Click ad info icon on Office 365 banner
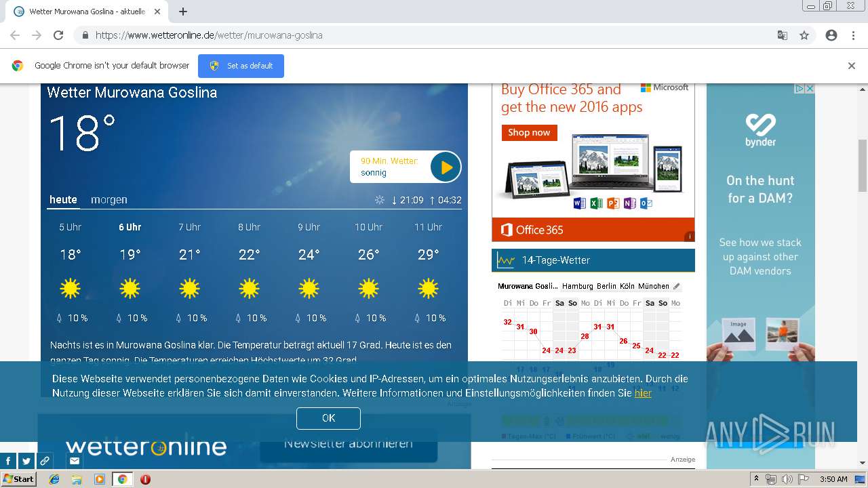 click(x=690, y=236)
